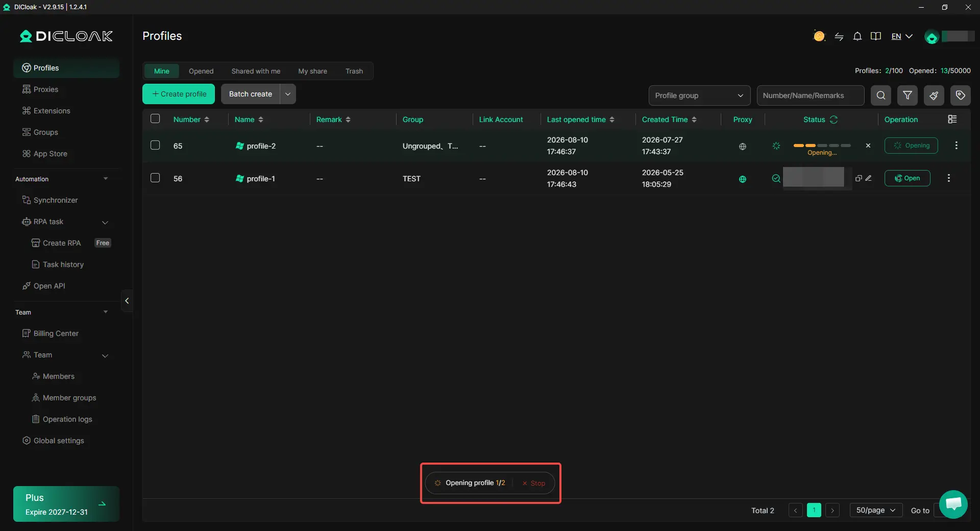Collapse the Team submenu item

pyautogui.click(x=105, y=355)
